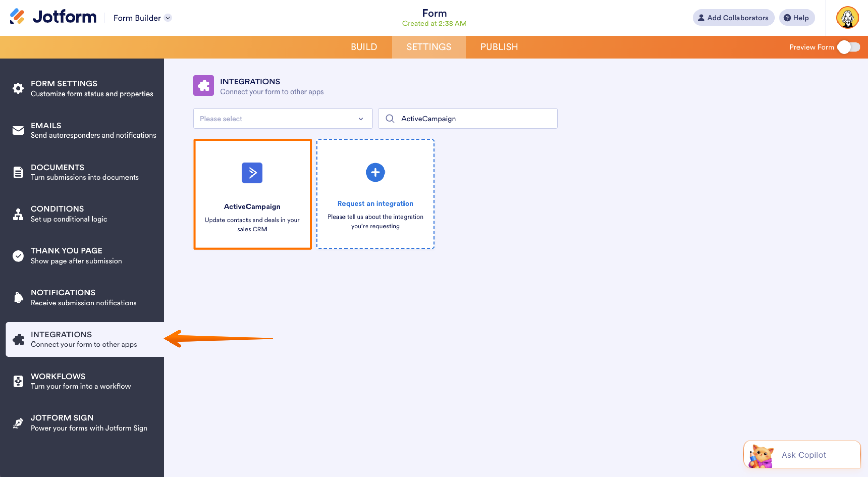868x477 pixels.
Task: Open the Please select category dropdown
Action: (x=282, y=119)
